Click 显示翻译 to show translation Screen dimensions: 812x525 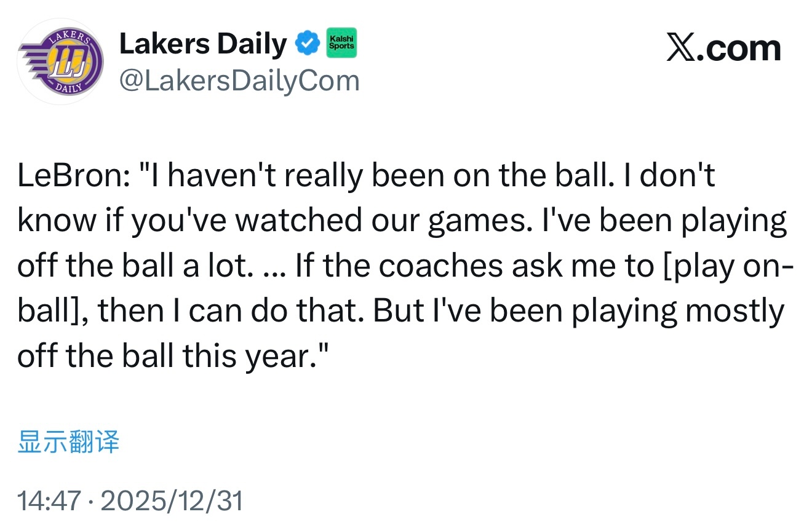pos(68,442)
